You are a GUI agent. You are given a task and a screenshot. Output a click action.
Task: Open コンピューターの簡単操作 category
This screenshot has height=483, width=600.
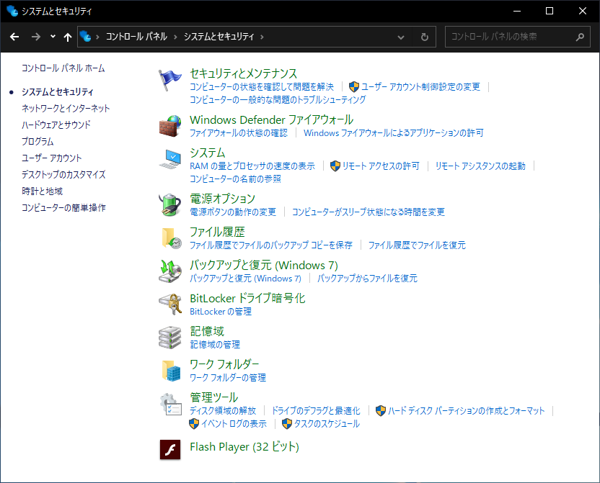pyautogui.click(x=64, y=208)
